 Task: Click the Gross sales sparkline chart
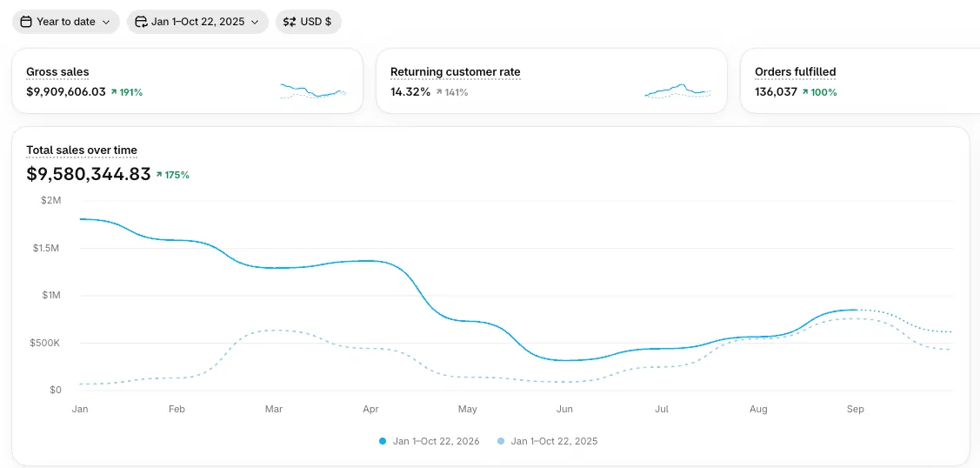pyautogui.click(x=313, y=91)
